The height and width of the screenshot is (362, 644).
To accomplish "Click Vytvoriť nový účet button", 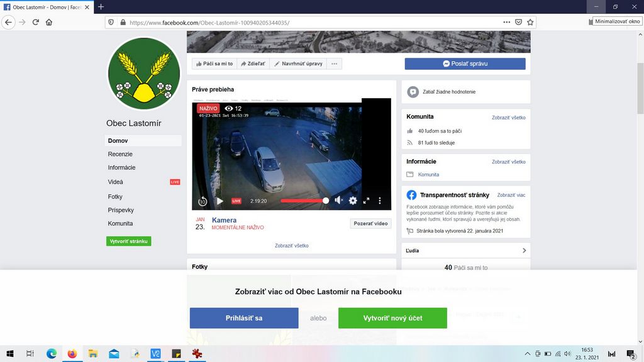I will tap(392, 318).
